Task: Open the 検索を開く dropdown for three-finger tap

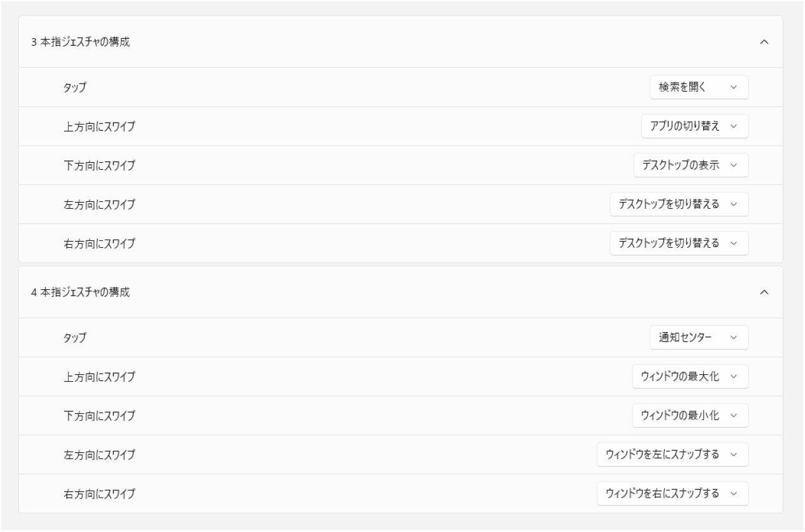Action: click(x=699, y=87)
